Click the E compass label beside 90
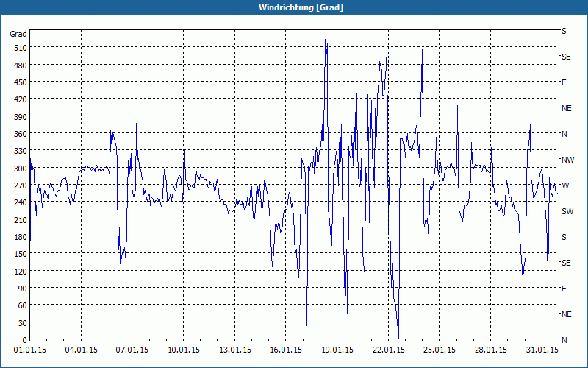The image size is (588, 368). point(564,289)
